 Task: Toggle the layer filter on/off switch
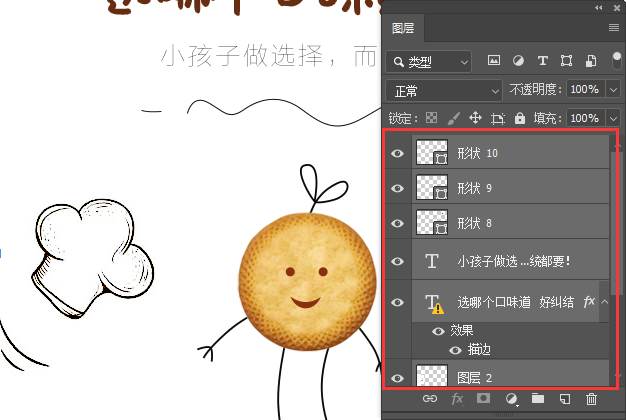tap(616, 61)
